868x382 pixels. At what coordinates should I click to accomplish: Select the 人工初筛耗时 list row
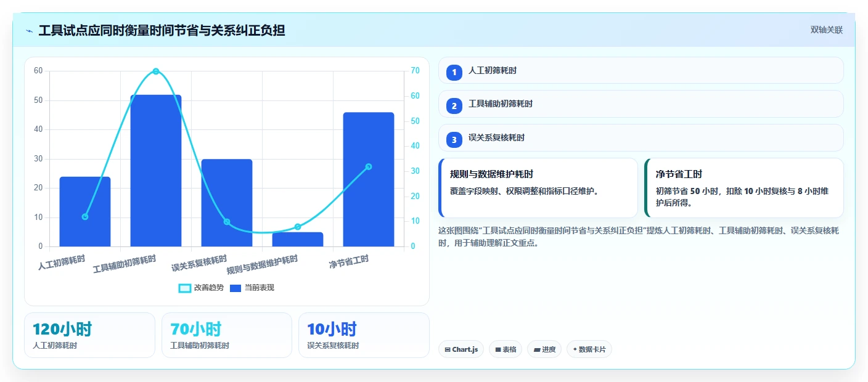point(641,70)
